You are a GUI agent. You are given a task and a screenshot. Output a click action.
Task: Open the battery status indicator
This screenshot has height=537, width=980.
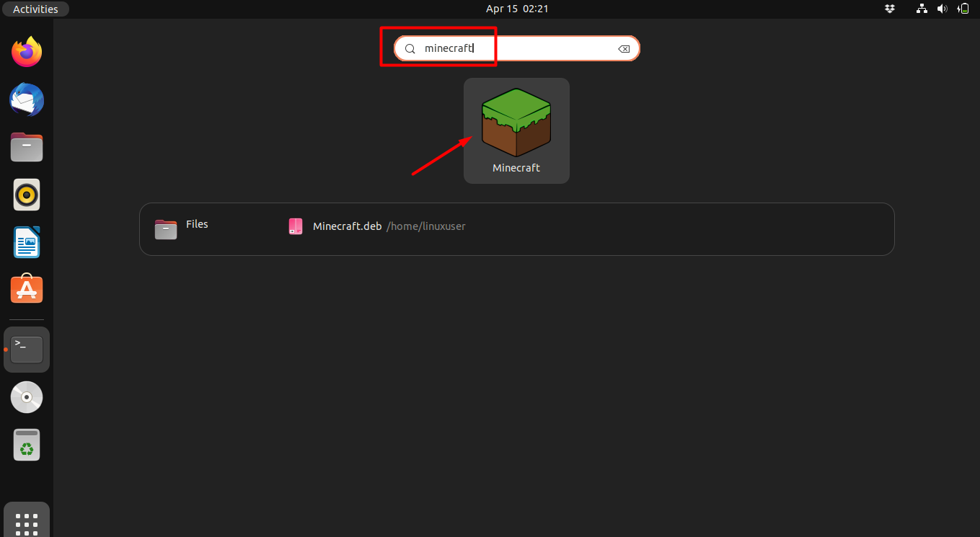[x=963, y=9]
